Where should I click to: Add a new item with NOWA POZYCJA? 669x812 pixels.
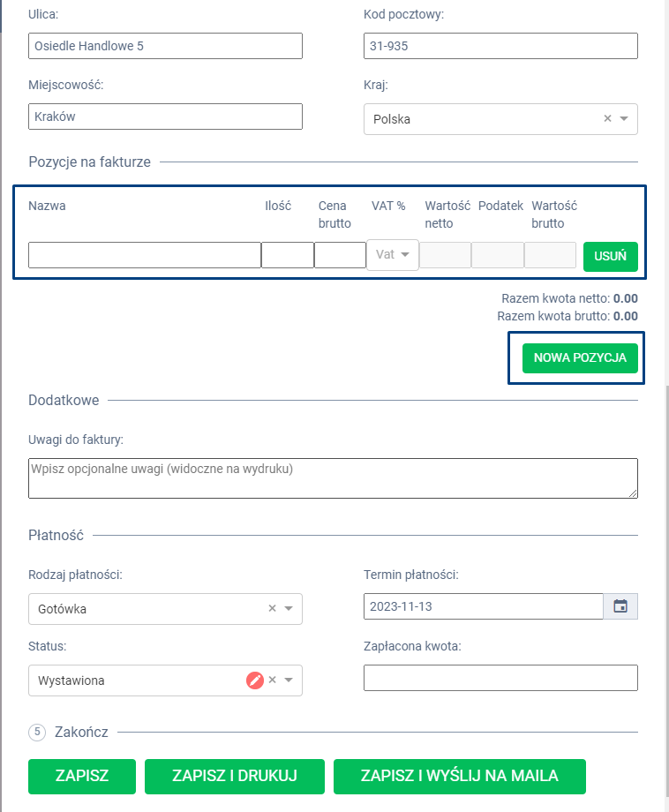(x=580, y=358)
